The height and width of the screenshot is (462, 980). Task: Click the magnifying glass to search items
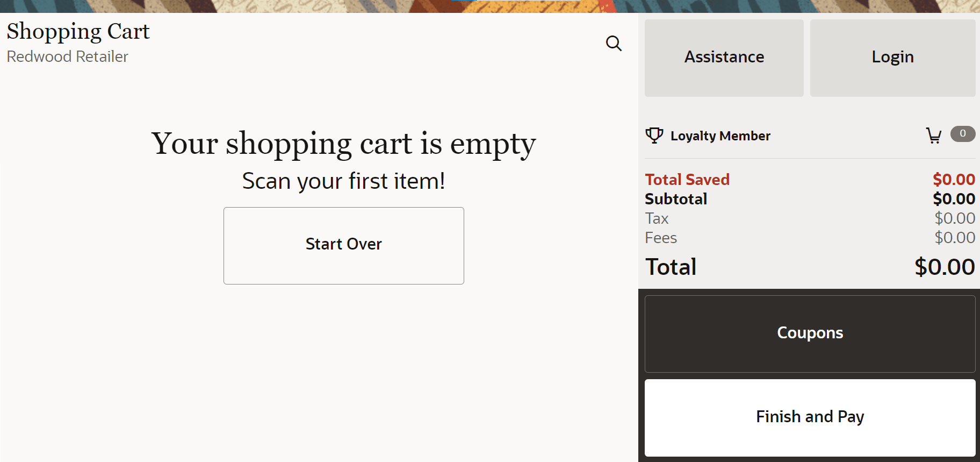click(614, 44)
